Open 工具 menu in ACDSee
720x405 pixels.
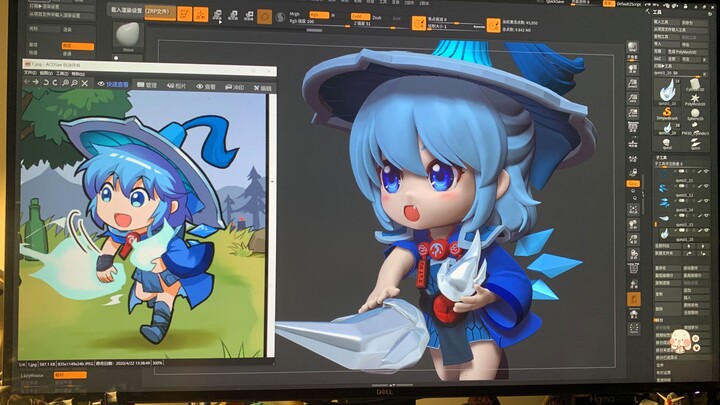tap(62, 73)
